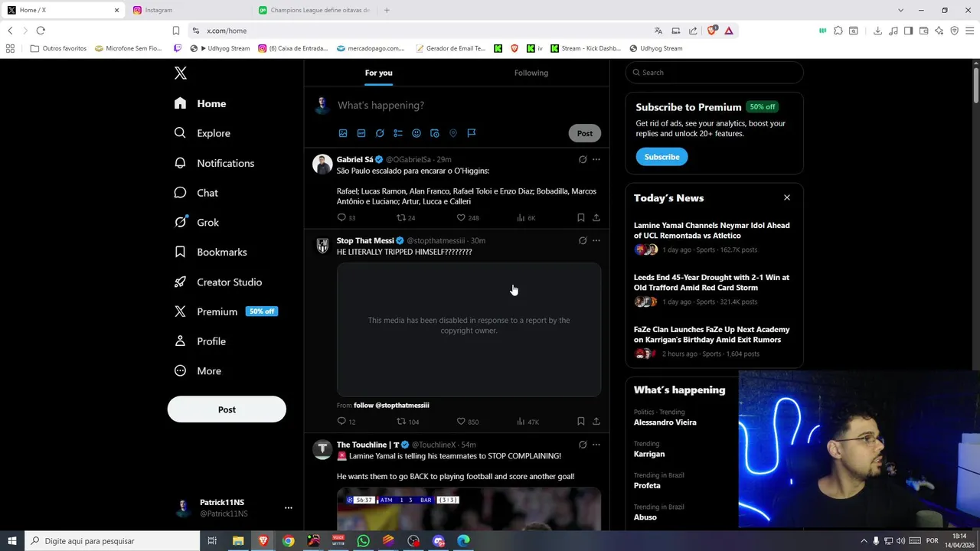Click the gray Post button in composer
Viewport: 980px width, 551px height.
pyautogui.click(x=585, y=133)
